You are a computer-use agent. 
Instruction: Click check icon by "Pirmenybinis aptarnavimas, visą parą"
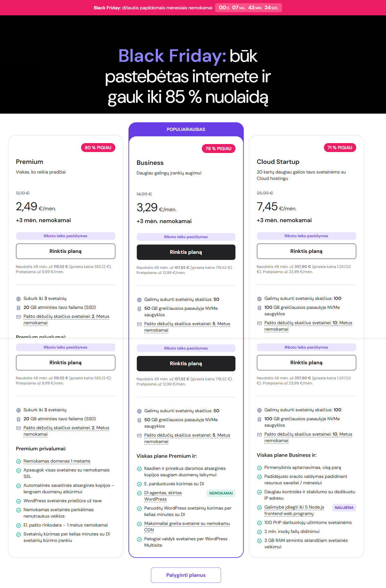click(259, 468)
